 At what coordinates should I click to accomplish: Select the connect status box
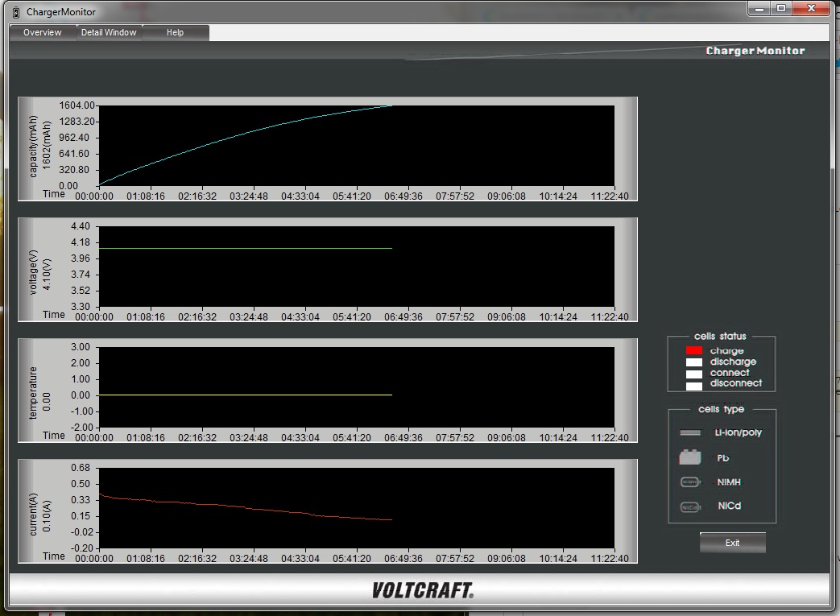(x=693, y=374)
